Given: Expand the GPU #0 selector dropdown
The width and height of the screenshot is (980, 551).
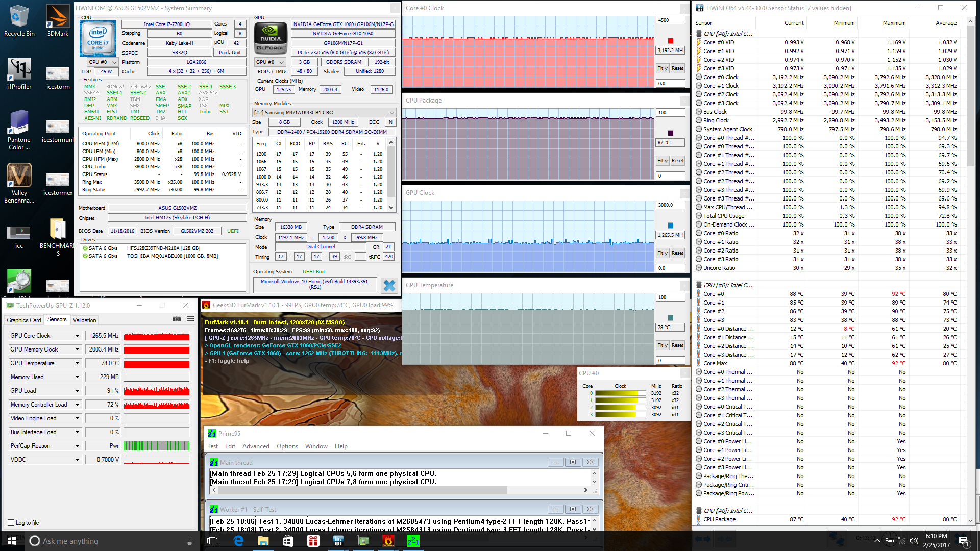Looking at the screenshot, I should pyautogui.click(x=270, y=62).
